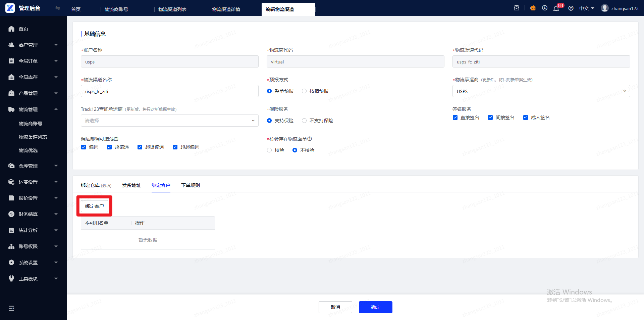Expand the 产品管理 menu chevron
The width and height of the screenshot is (644, 320).
coord(56,93)
